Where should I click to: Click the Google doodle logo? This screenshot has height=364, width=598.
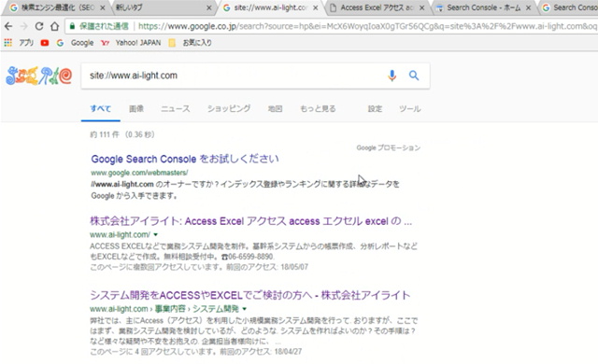tap(39, 76)
